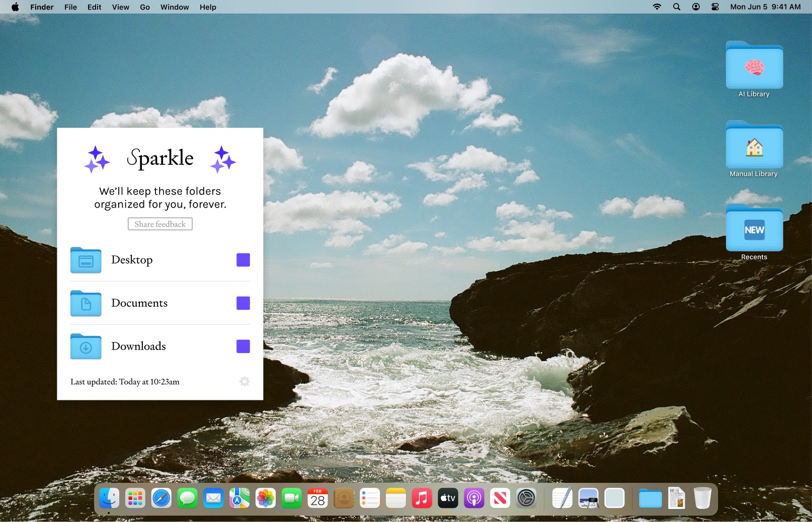Open Finder from the Dock
This screenshot has width=812, height=522.
[x=109, y=498]
